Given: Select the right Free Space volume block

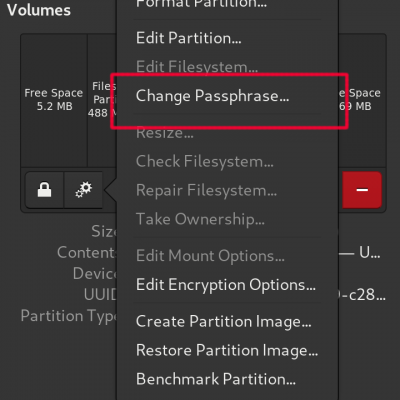Looking at the screenshot, I should pyautogui.click(x=362, y=100).
